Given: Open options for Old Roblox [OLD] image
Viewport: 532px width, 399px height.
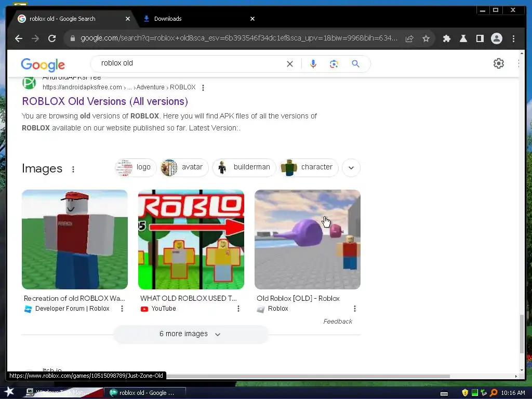Looking at the screenshot, I should tap(354, 309).
